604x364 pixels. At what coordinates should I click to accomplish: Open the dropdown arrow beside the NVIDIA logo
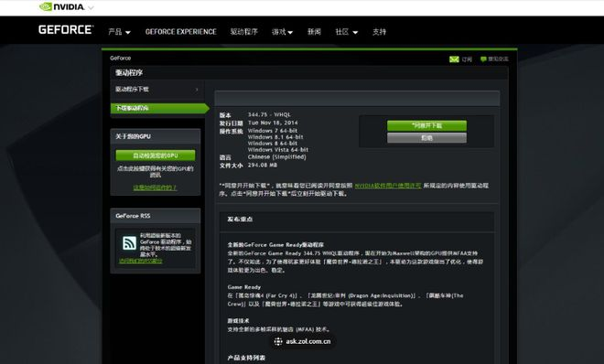(x=91, y=7)
